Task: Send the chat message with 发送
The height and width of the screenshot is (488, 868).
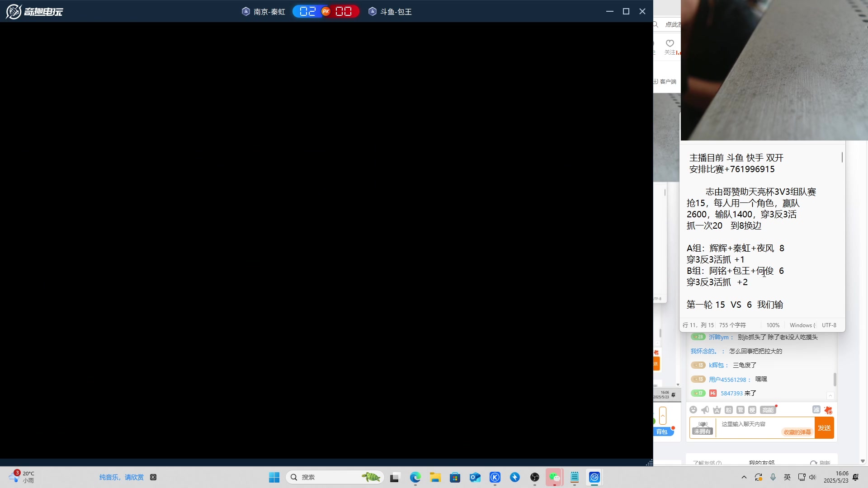Action: pos(824,428)
